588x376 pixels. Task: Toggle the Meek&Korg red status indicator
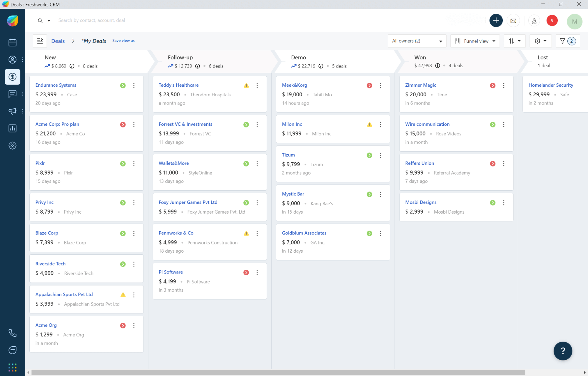click(369, 85)
